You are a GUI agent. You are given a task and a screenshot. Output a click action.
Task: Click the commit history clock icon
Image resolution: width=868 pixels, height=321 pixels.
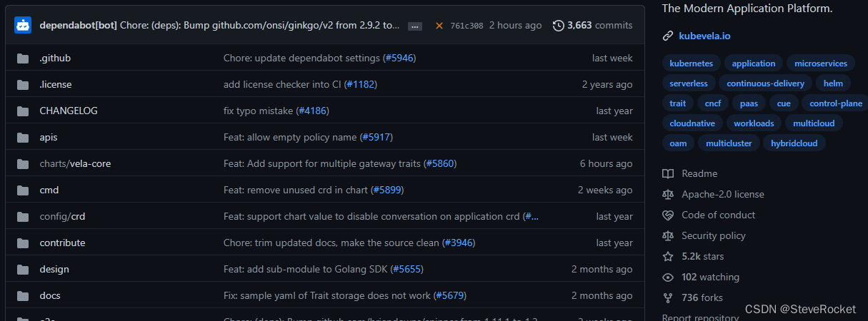pos(558,26)
